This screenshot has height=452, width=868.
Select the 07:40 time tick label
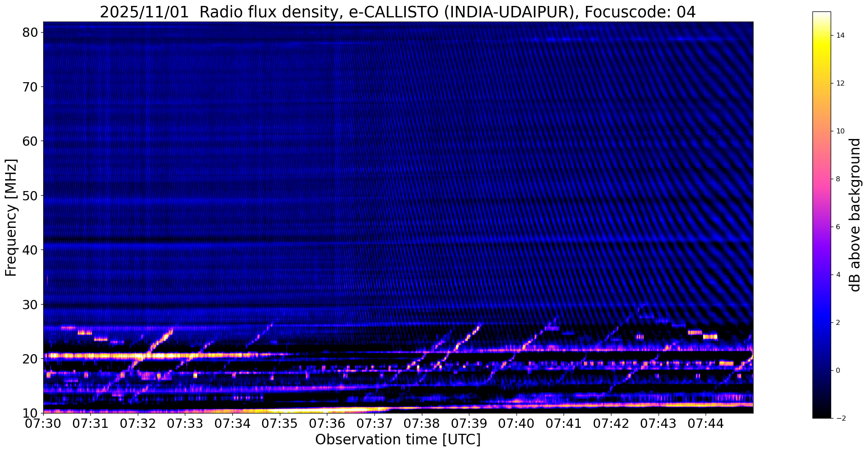click(x=516, y=423)
